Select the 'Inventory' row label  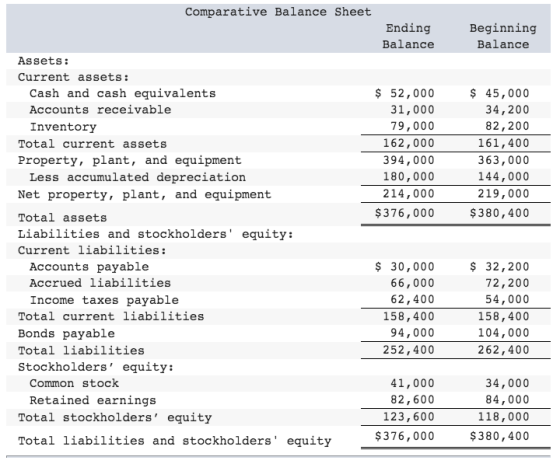pos(63,127)
